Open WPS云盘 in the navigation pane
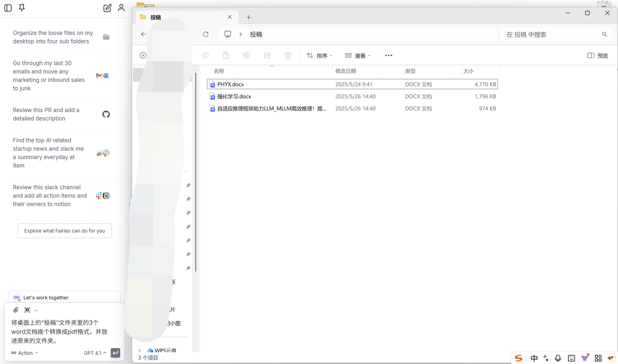The width and height of the screenshot is (618, 364). (161, 350)
